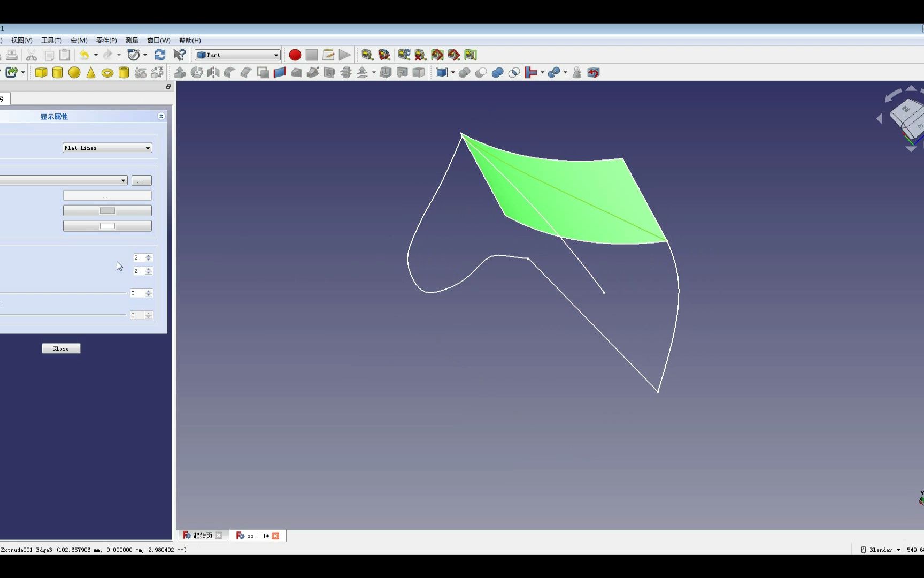The height and width of the screenshot is (578, 924).
Task: Open the 工具(T) menu
Action: click(x=51, y=40)
